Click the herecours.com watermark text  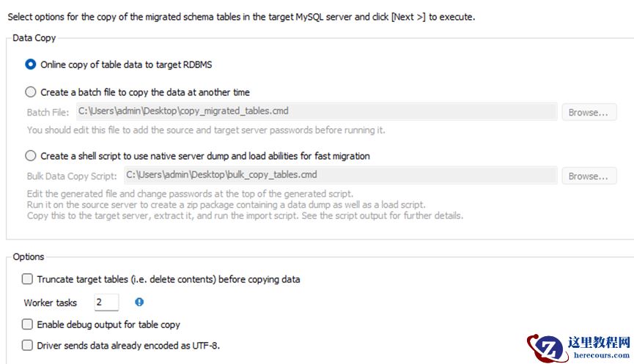click(x=599, y=355)
